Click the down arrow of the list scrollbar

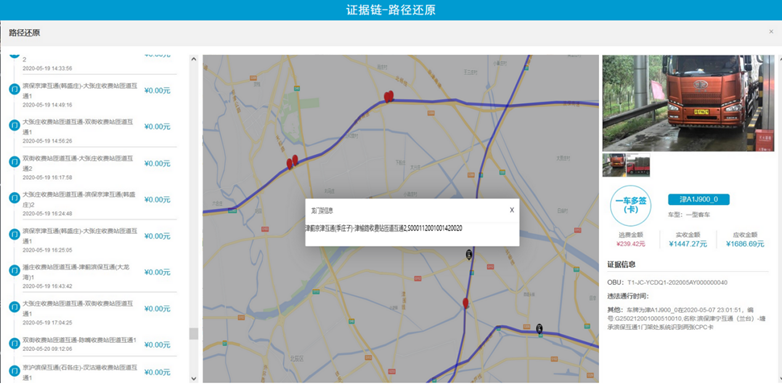coord(194,379)
